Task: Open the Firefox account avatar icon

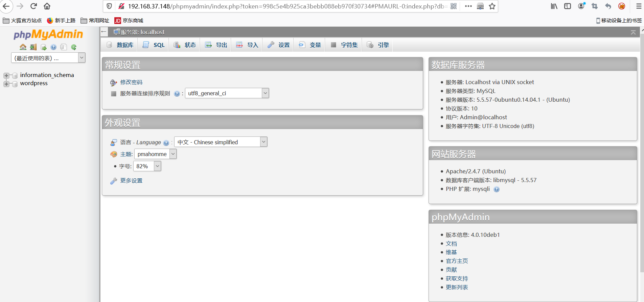Action: 581,6
